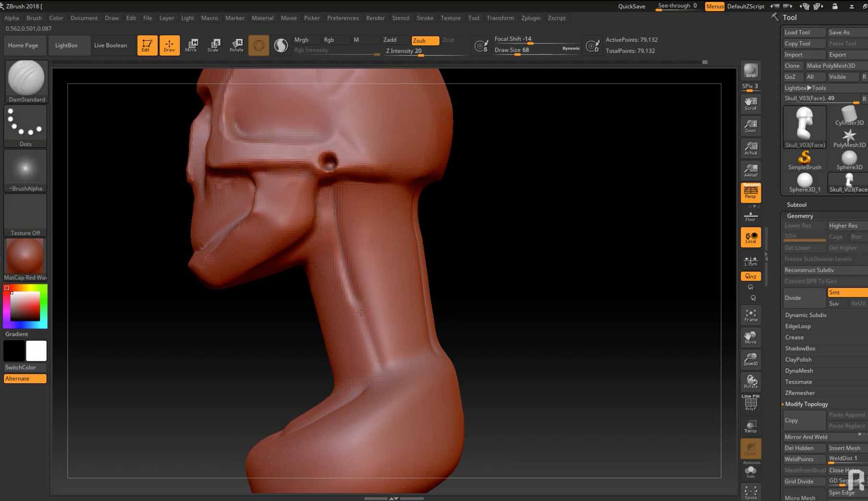This screenshot has height=501, width=868.
Task: Click the Zoom3D icon
Action: click(751, 359)
